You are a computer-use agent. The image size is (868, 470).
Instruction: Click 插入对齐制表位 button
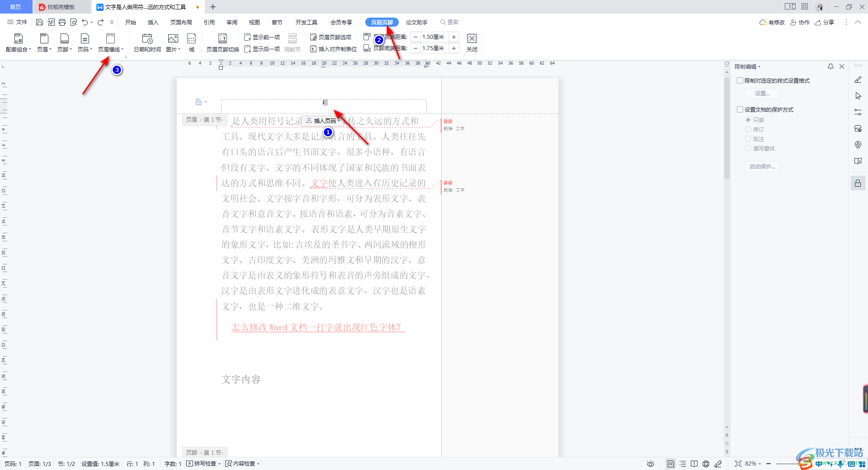click(x=334, y=49)
